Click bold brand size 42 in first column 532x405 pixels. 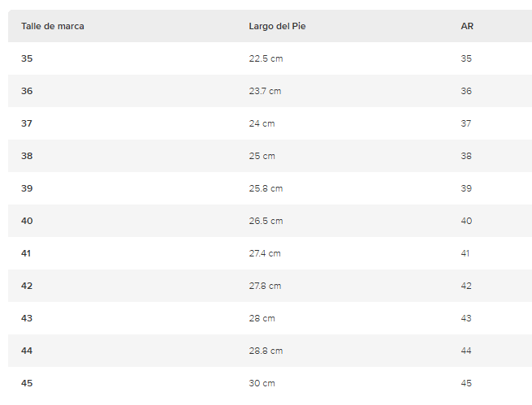pos(27,286)
